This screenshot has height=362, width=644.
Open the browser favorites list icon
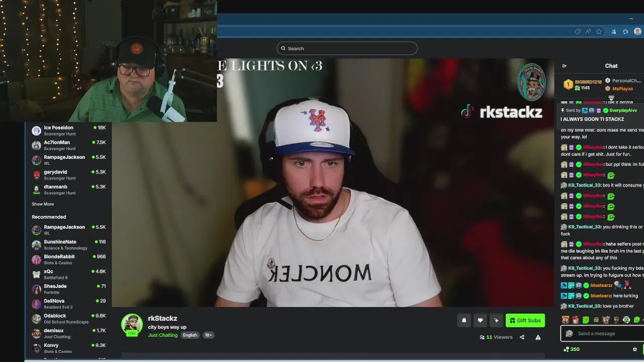(625, 32)
